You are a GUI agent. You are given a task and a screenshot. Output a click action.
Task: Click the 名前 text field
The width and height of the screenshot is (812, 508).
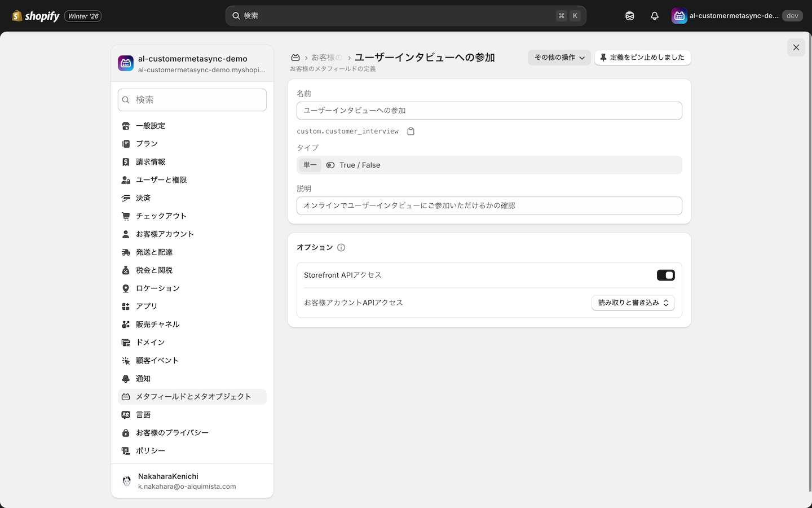(x=489, y=111)
